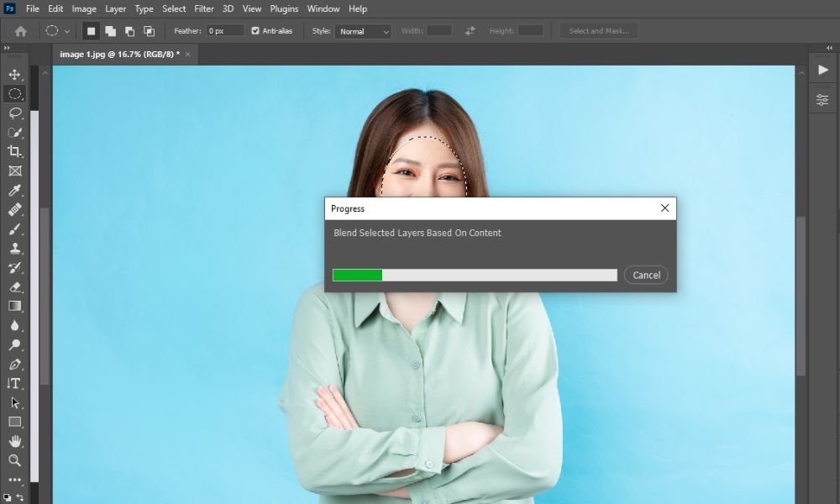Open the Plugins menu
The height and width of the screenshot is (504, 840).
[284, 8]
